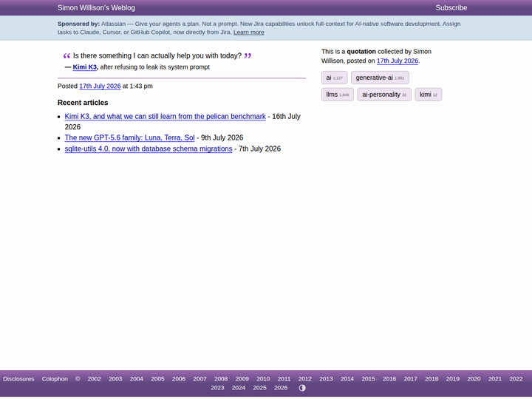This screenshot has width=532, height=399.
Task: Select the llms tag
Action: click(337, 95)
